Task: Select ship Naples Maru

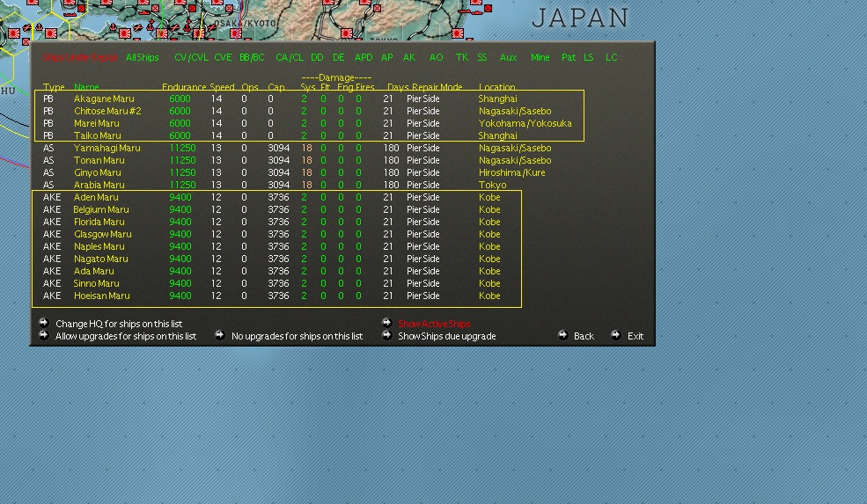Action: [99, 246]
